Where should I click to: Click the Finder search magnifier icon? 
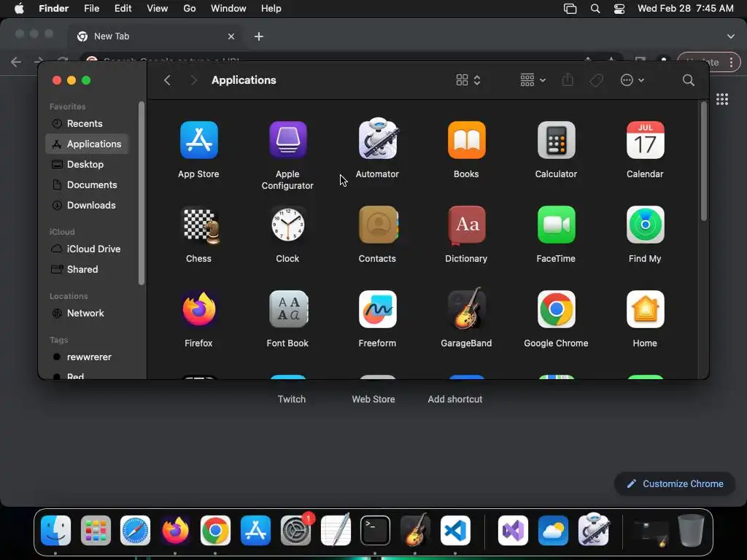coord(688,80)
